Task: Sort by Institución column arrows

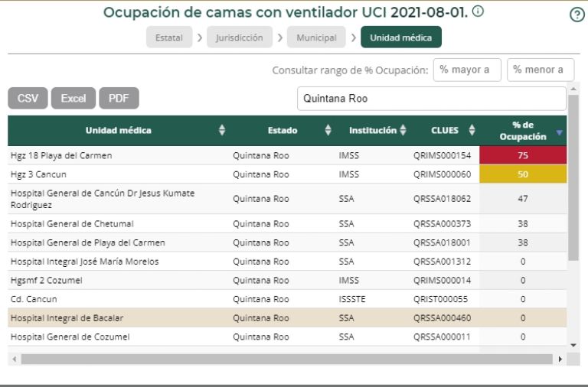Action: 403,130
